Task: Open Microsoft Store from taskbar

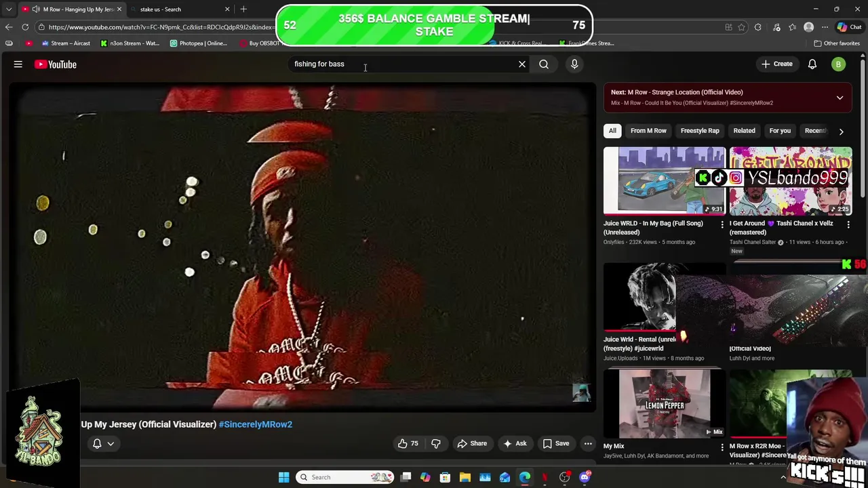Action: point(445,477)
